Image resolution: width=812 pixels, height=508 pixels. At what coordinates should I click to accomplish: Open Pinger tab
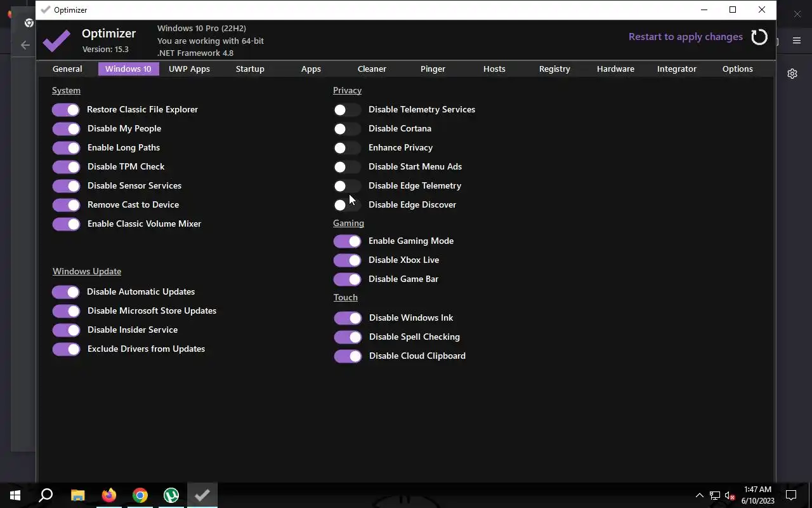[x=433, y=69]
